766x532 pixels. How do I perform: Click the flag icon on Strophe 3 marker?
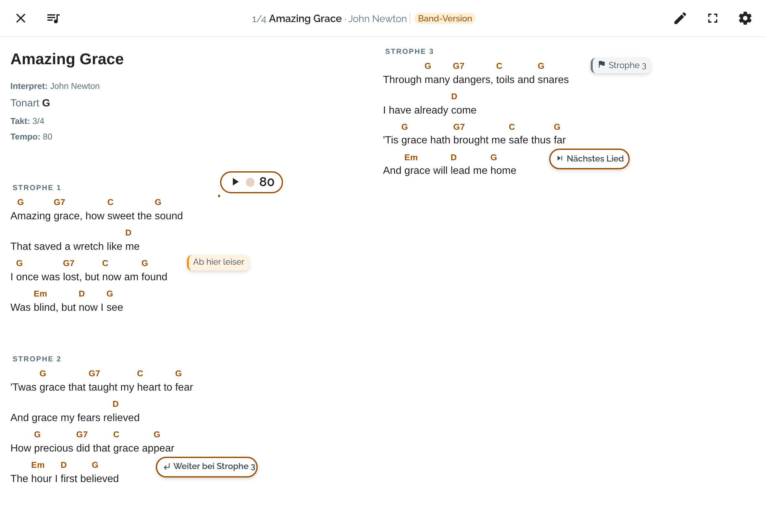pos(601,64)
